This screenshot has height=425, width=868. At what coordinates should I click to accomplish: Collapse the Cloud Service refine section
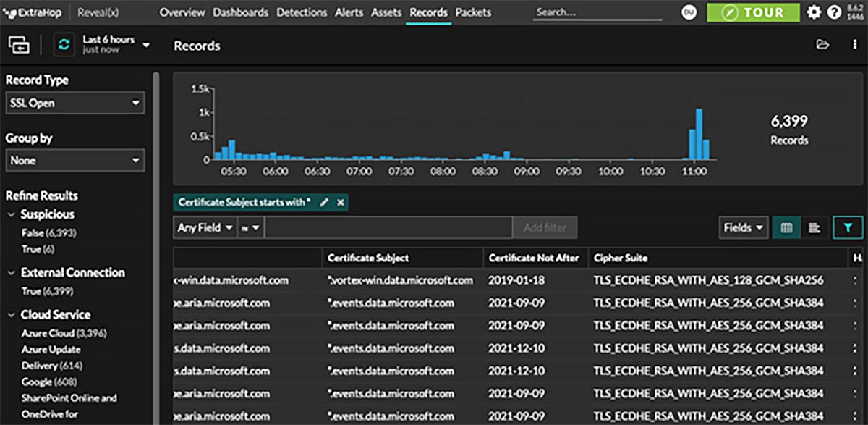coord(12,315)
